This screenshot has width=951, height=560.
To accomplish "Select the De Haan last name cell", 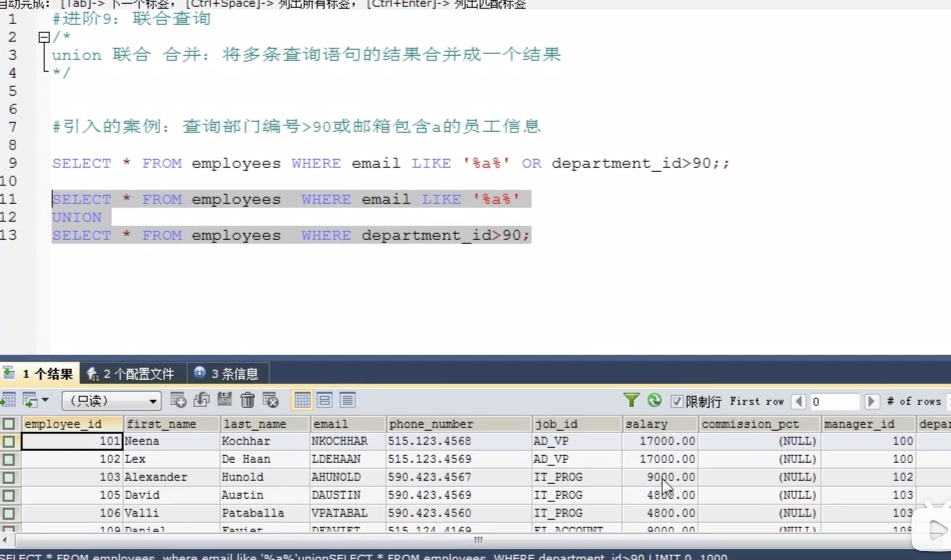I will click(x=265, y=459).
